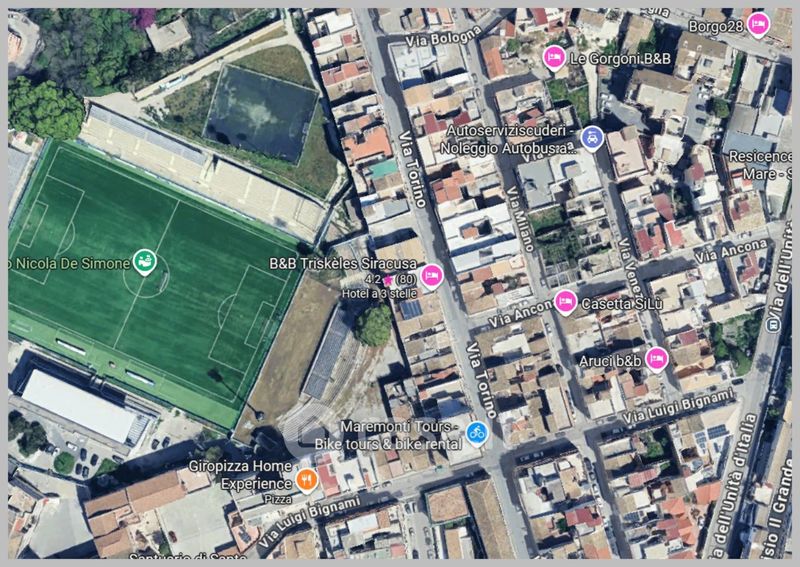
Task: Open the Aruci b&b hotel marker
Action: [x=657, y=359]
